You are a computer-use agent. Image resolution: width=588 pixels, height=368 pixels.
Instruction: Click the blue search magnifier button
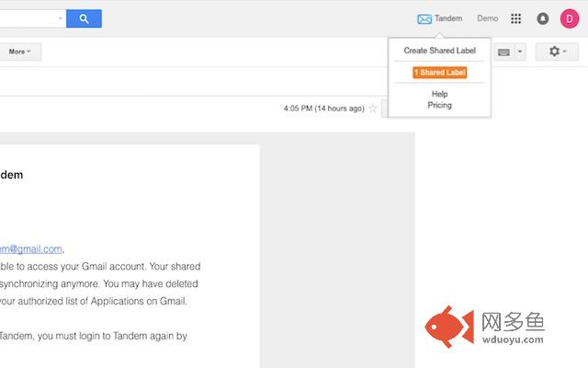[84, 18]
